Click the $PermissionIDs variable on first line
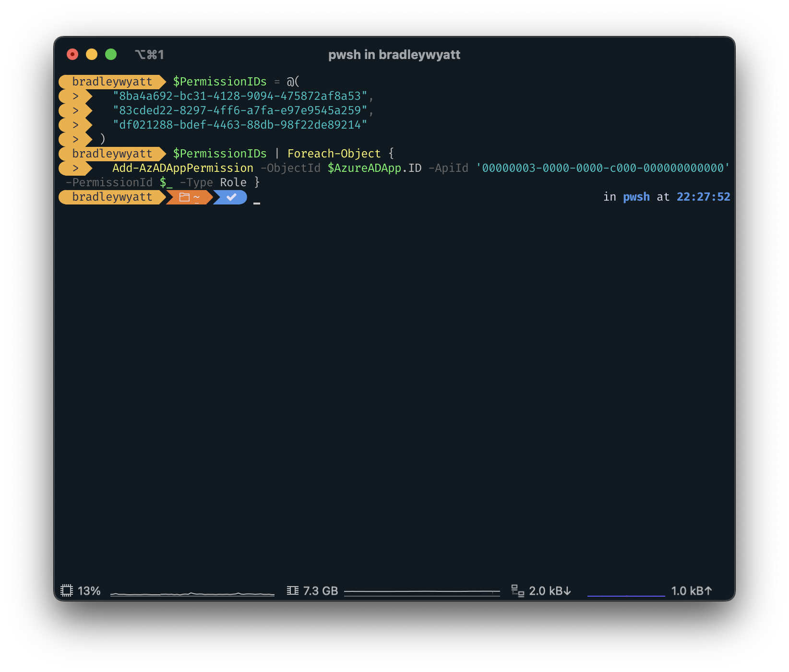Viewport: 789px width, 672px height. click(220, 82)
